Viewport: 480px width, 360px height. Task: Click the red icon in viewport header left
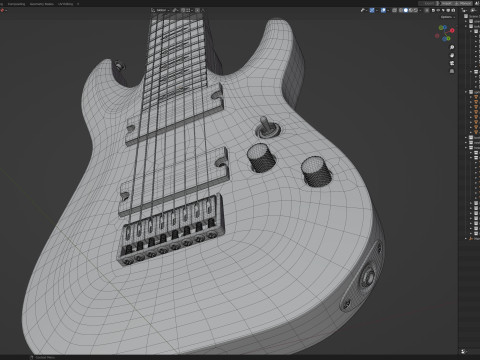(x=3, y=10)
